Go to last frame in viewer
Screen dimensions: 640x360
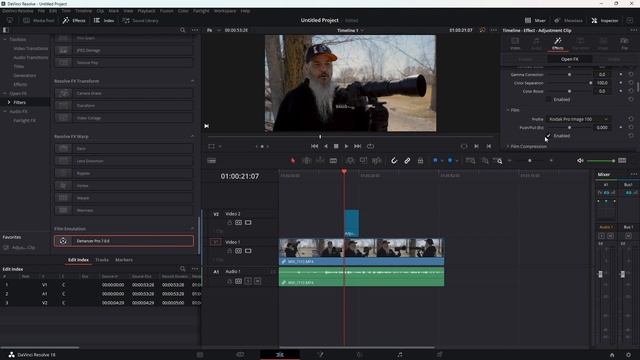point(358,146)
